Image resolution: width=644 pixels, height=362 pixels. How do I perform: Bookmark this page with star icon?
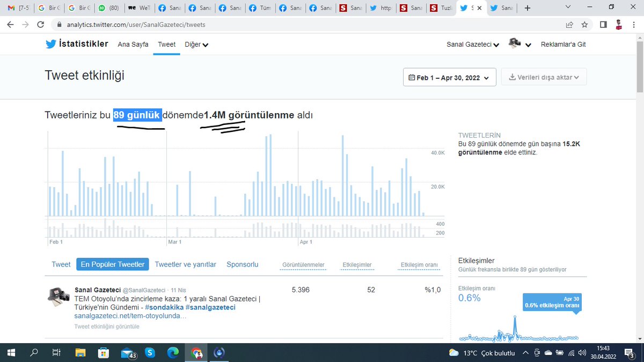point(584,25)
